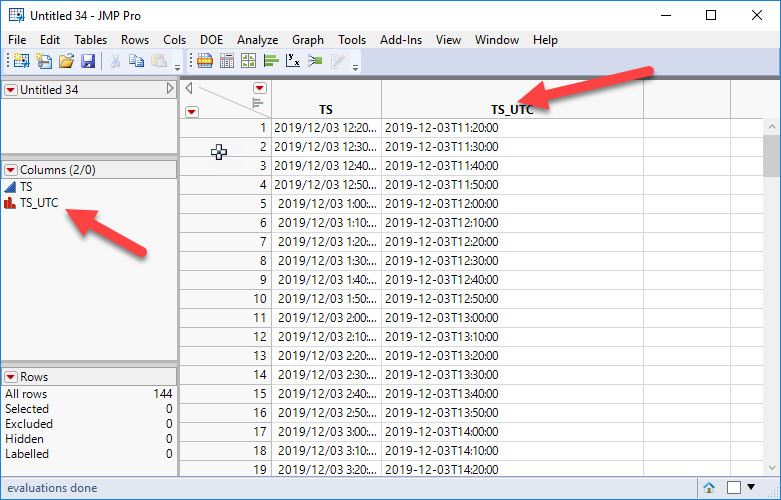Click the vertical scrollbar thumb
The height and width of the screenshot is (500, 781).
(x=772, y=155)
